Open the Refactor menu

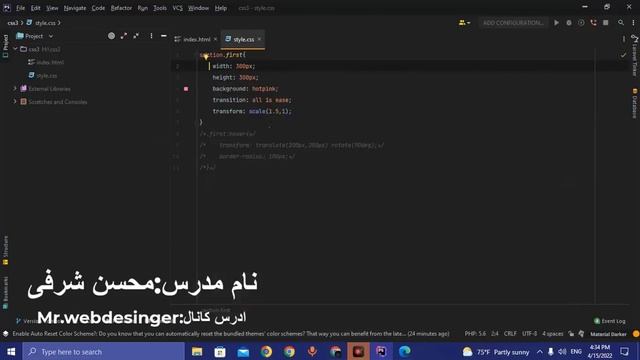click(121, 8)
